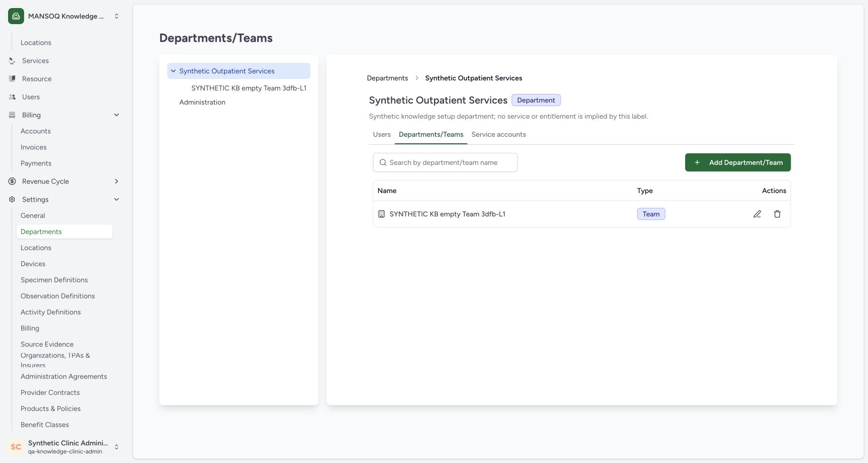Click the Resource sidebar icon
Image resolution: width=868 pixels, height=463 pixels.
point(12,79)
